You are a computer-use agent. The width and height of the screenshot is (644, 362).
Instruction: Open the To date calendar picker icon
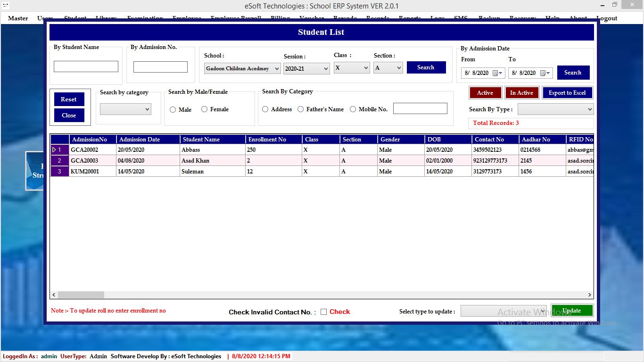click(543, 73)
